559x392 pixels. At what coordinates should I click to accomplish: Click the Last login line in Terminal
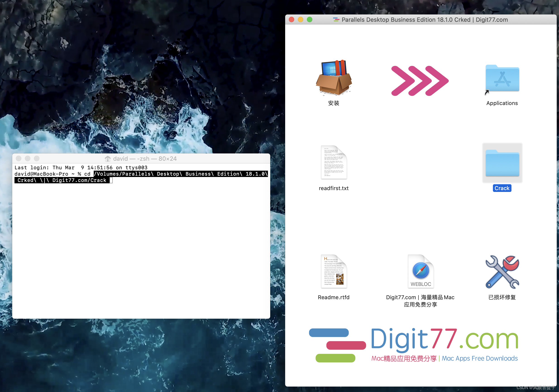point(81,167)
